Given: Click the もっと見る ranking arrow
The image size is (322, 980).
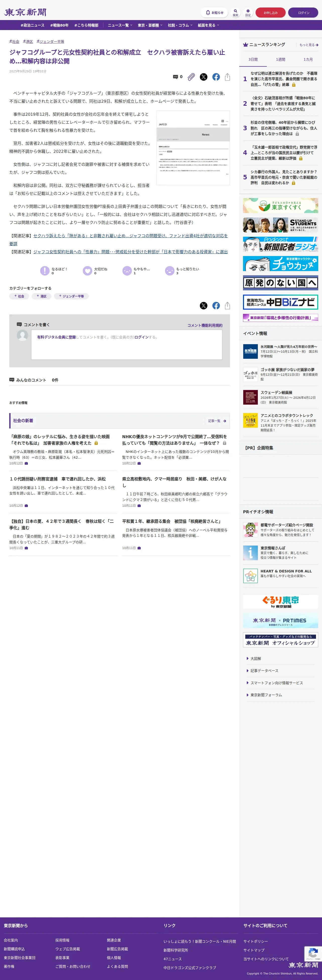Looking at the screenshot, I should pos(309,45).
